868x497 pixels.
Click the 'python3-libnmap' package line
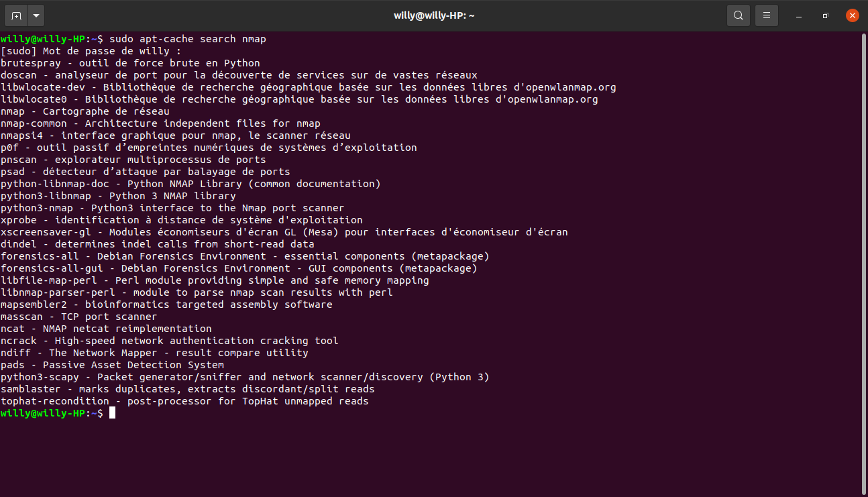(x=118, y=196)
